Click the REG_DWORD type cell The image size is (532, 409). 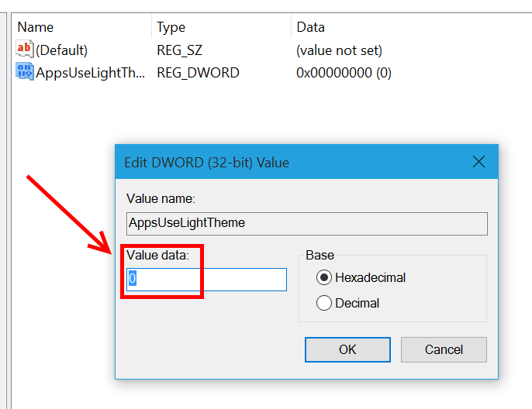point(199,73)
